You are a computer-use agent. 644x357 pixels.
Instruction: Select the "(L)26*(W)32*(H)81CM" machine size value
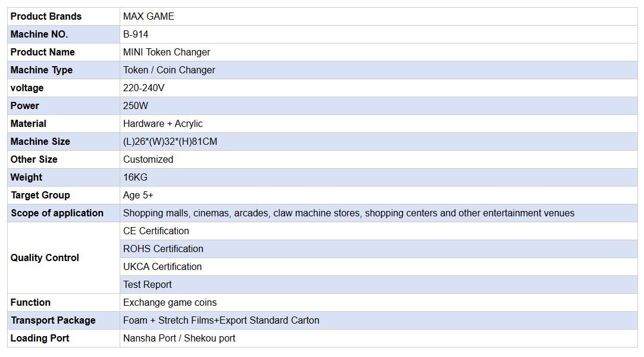click(x=170, y=142)
